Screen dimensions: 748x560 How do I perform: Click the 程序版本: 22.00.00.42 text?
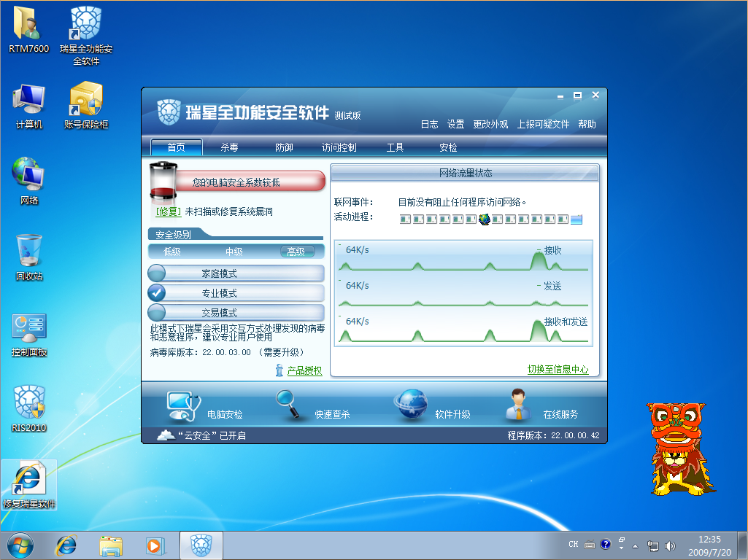tap(553, 435)
